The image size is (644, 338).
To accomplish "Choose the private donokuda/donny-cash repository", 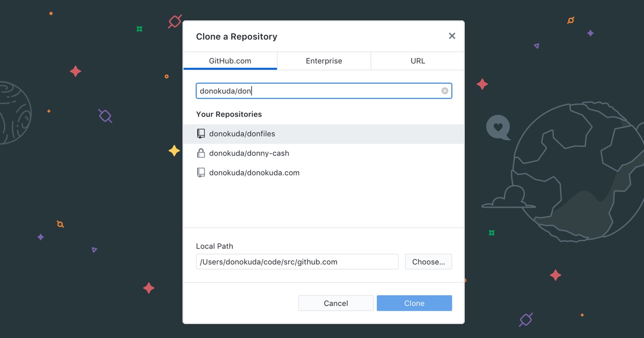I will 249,153.
